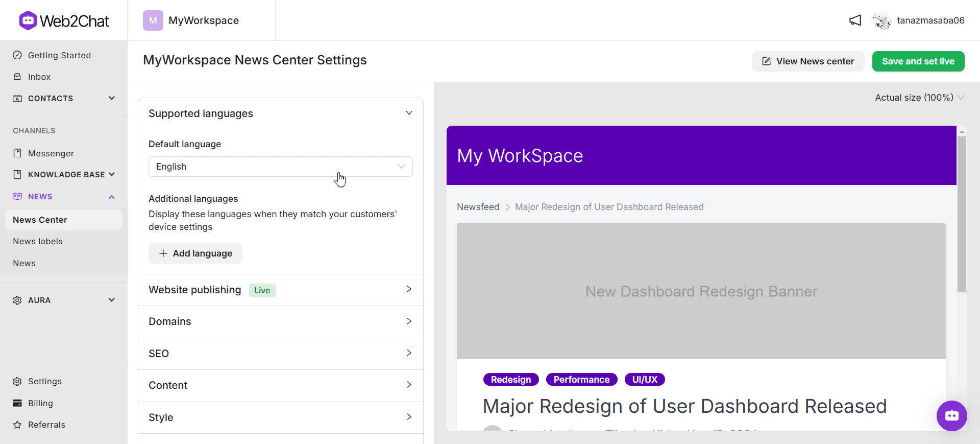Expand the SEO section
This screenshot has height=444, width=980.
point(281,354)
